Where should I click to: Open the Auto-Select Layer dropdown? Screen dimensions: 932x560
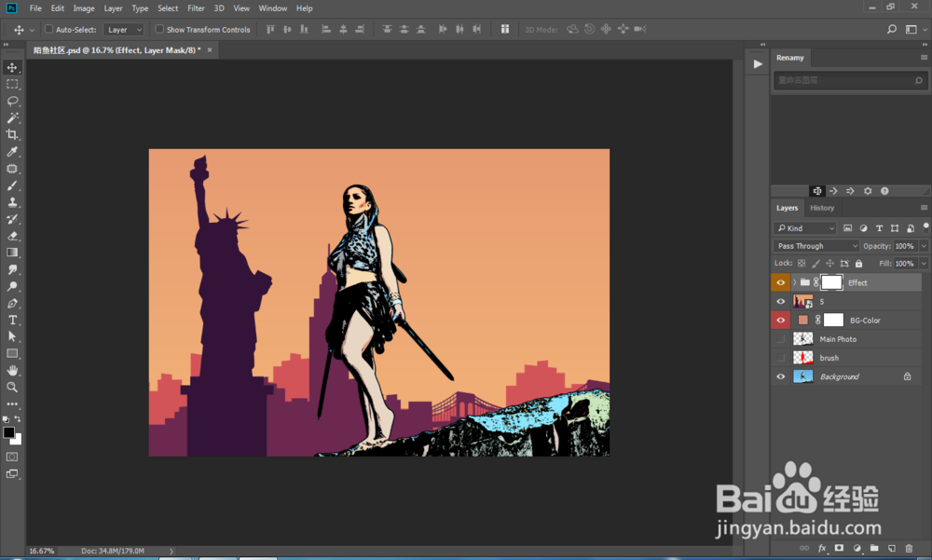point(124,29)
